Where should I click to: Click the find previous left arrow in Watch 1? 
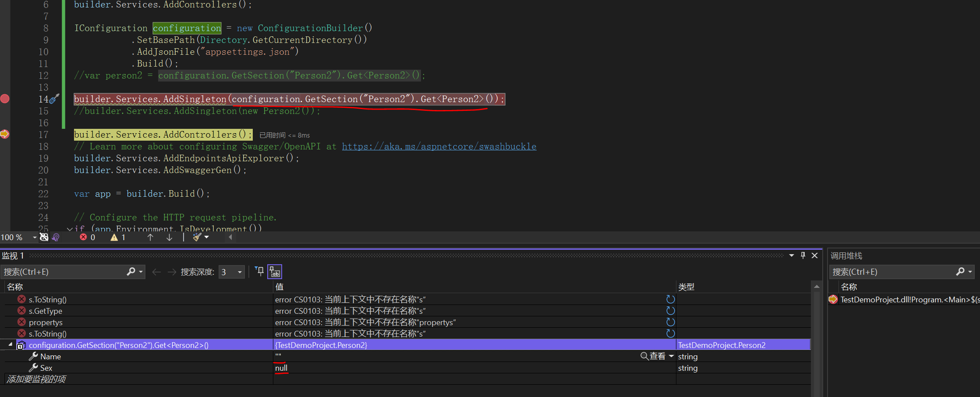pyautogui.click(x=156, y=272)
